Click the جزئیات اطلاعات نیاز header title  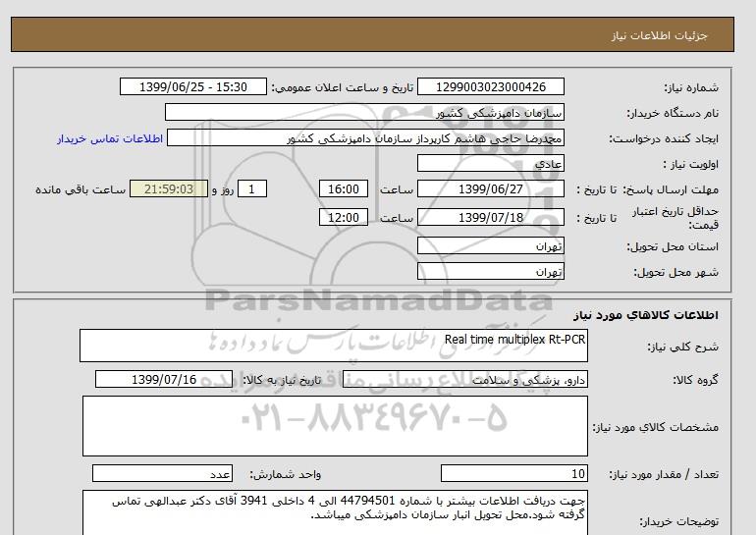point(659,35)
